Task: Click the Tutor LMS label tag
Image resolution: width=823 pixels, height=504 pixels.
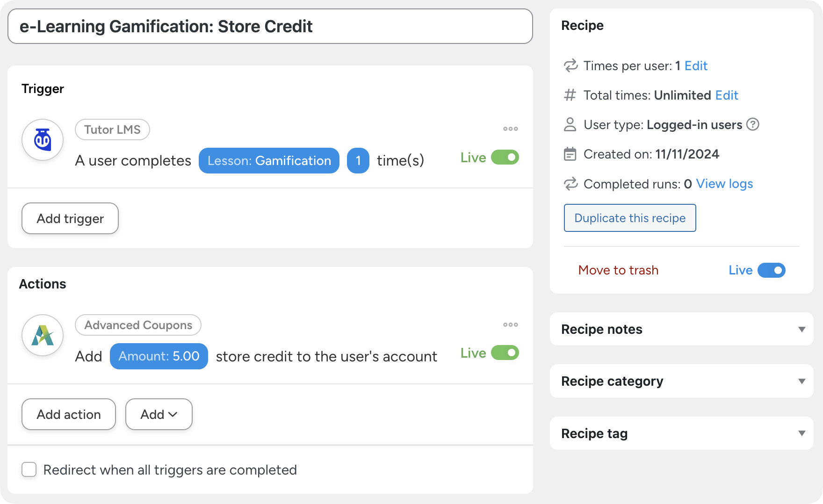Action: [x=112, y=130]
